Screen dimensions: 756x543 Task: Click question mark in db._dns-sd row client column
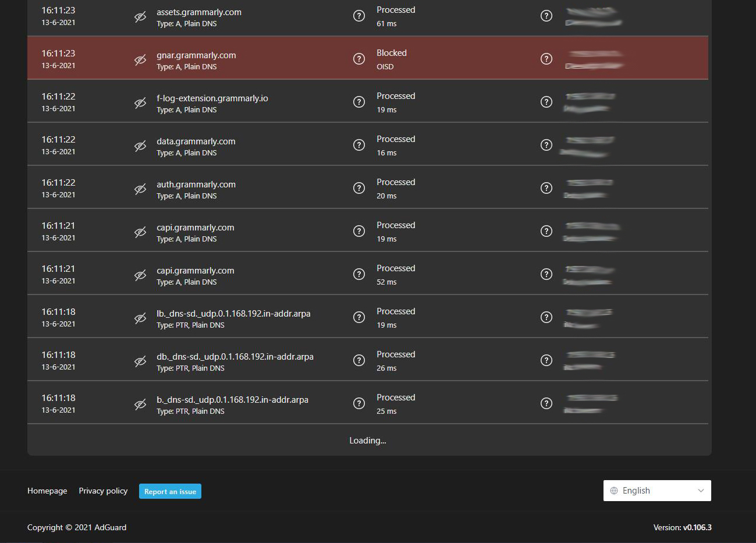tap(546, 360)
